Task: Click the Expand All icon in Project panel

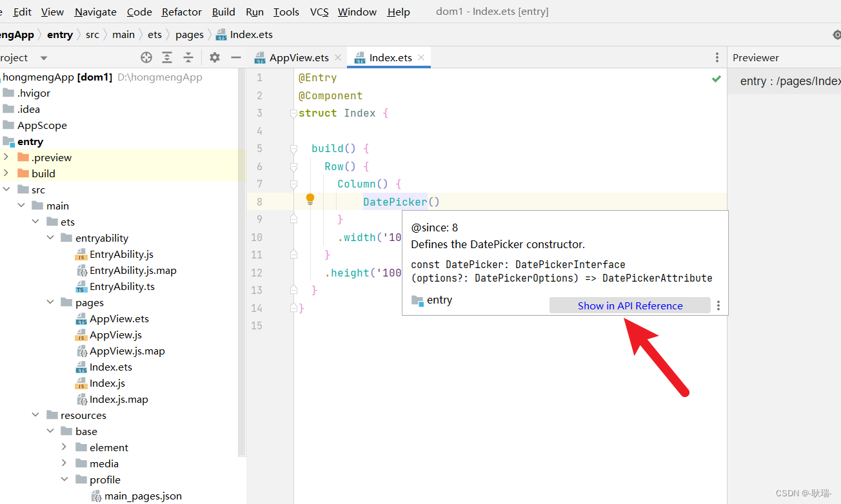Action: click(167, 57)
